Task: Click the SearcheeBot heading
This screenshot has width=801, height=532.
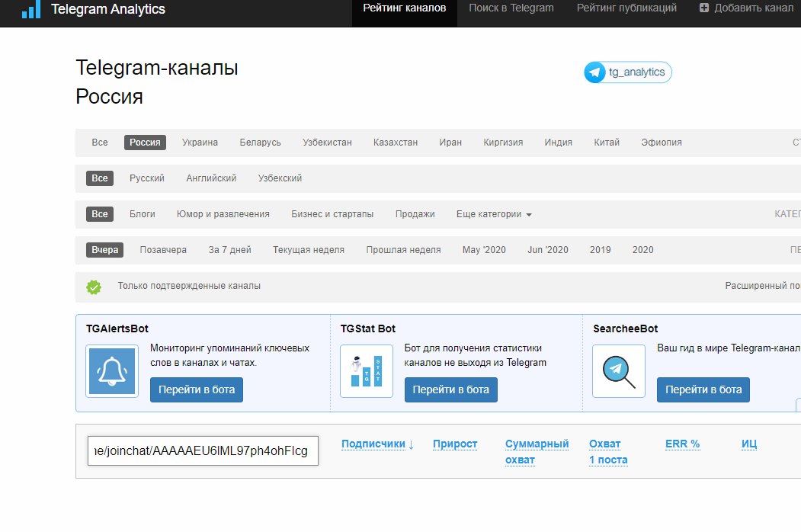Action: (x=625, y=328)
